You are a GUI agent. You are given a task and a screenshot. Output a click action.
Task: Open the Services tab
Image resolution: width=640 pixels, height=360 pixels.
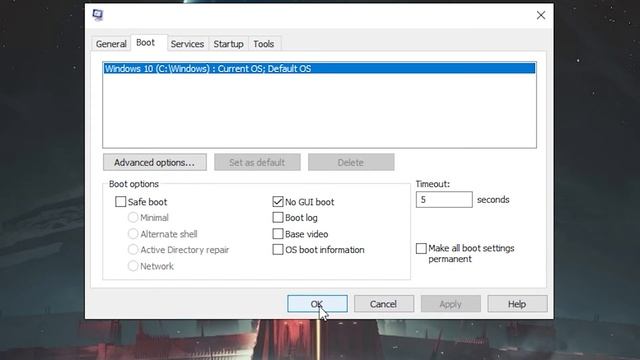(187, 44)
